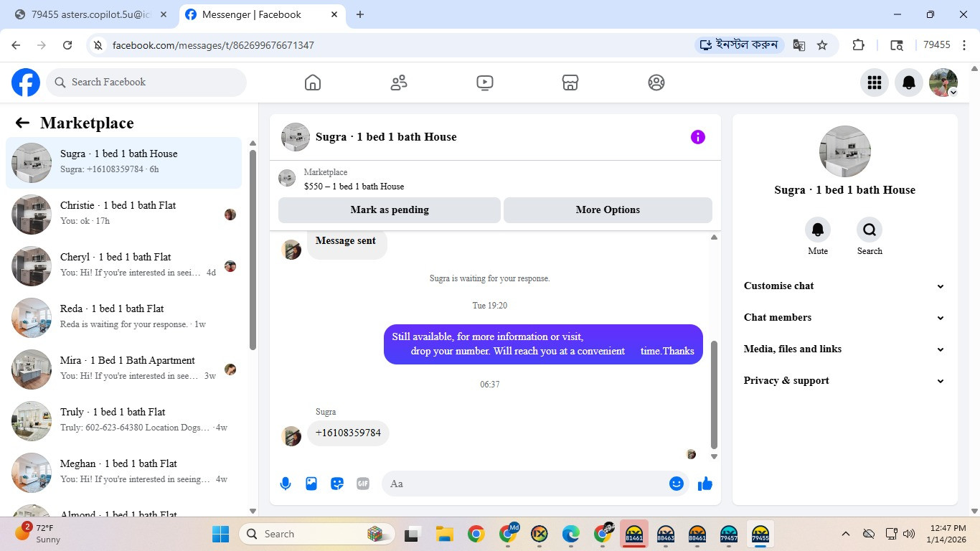
Task: Open the Notifications bell
Action: pos(909,83)
